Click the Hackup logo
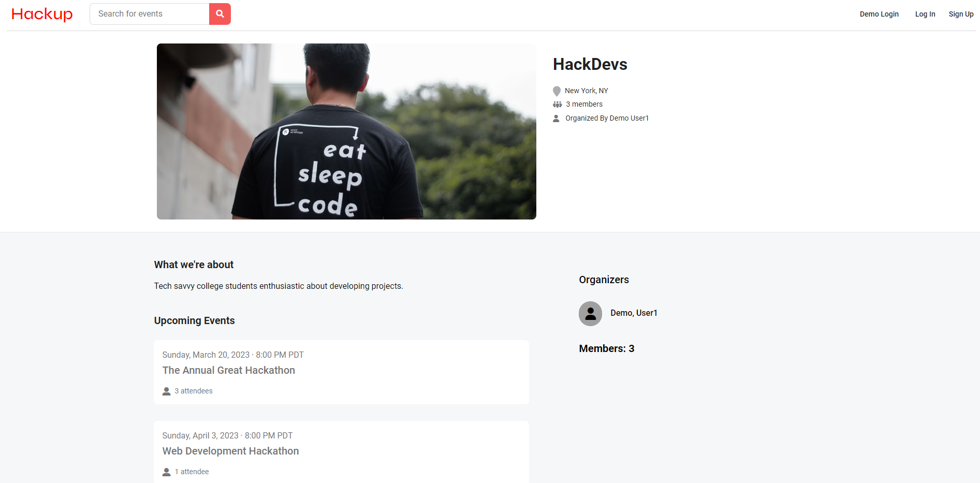The image size is (980, 483). [42, 14]
